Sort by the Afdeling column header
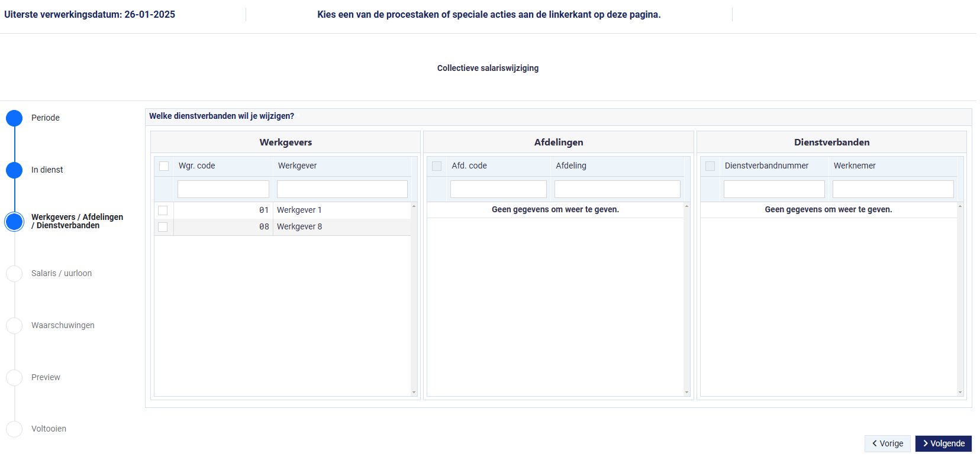The width and height of the screenshot is (980, 470). coord(617,166)
